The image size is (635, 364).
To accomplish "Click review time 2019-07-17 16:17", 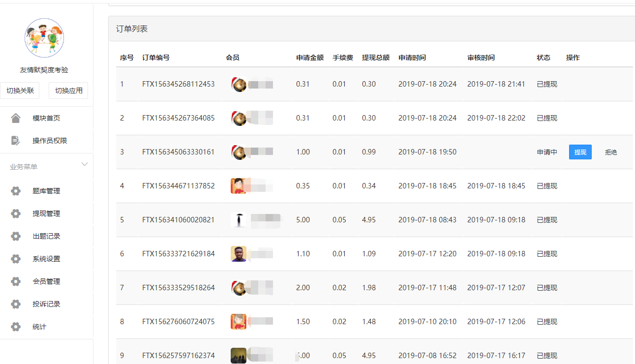I will pos(496,356).
